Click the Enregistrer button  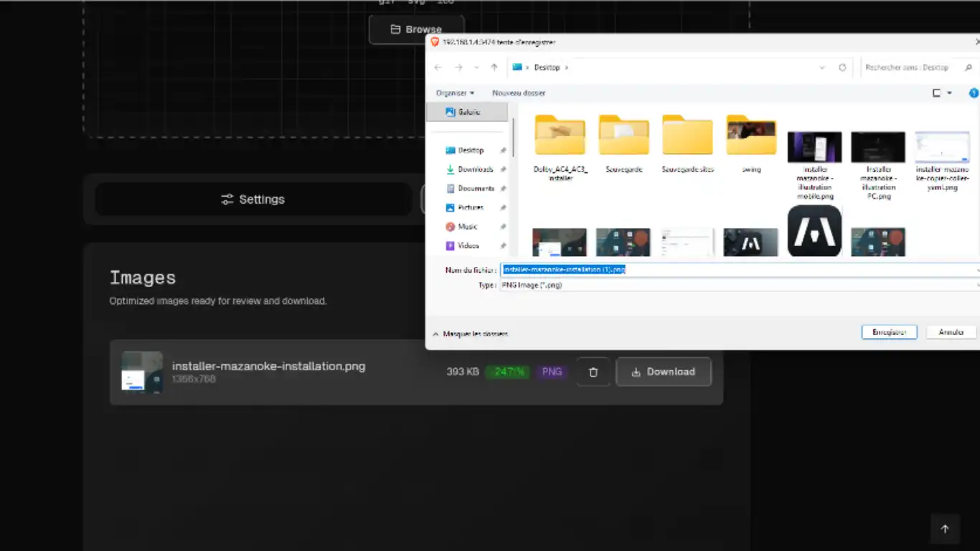point(889,332)
